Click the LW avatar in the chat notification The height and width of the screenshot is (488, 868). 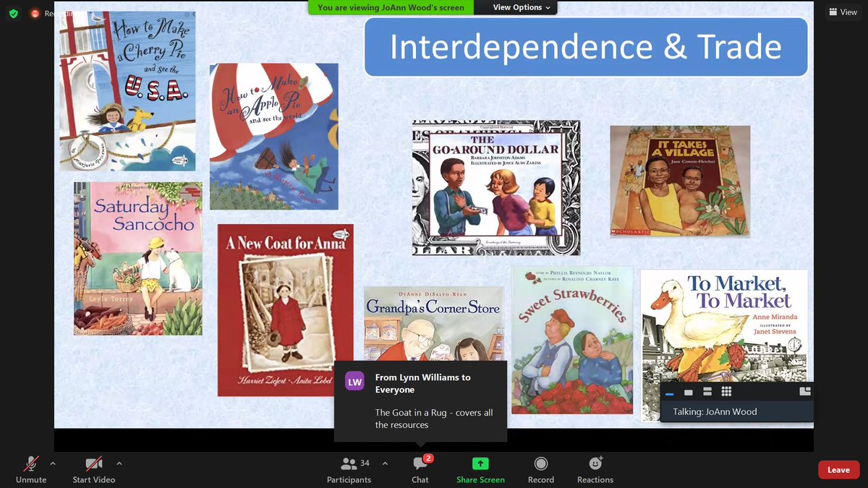pos(354,382)
